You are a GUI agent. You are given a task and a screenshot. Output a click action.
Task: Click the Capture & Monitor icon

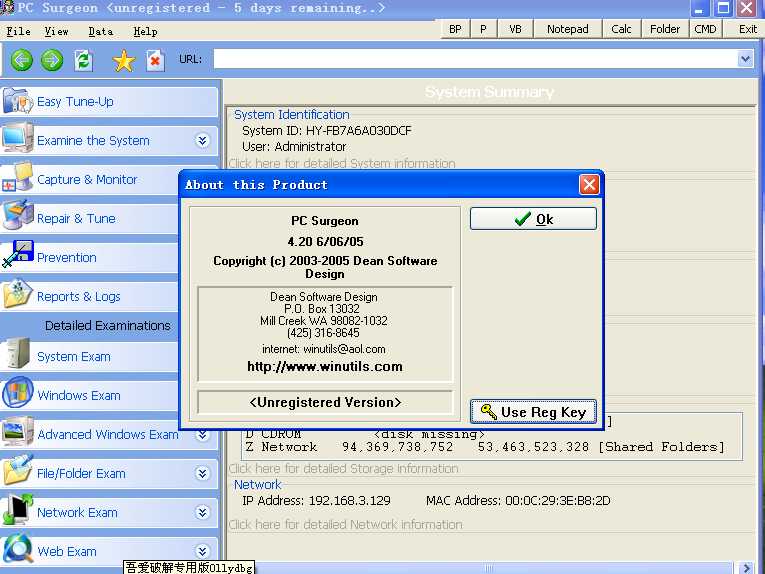[18, 178]
